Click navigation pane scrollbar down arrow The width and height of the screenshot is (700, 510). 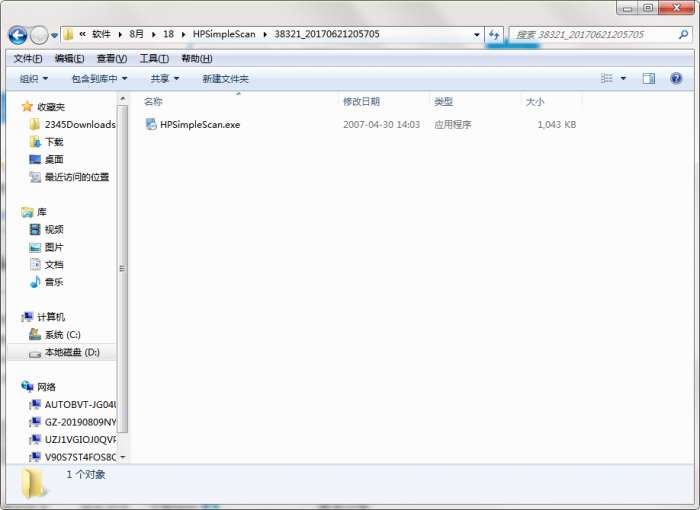pyautogui.click(x=123, y=457)
